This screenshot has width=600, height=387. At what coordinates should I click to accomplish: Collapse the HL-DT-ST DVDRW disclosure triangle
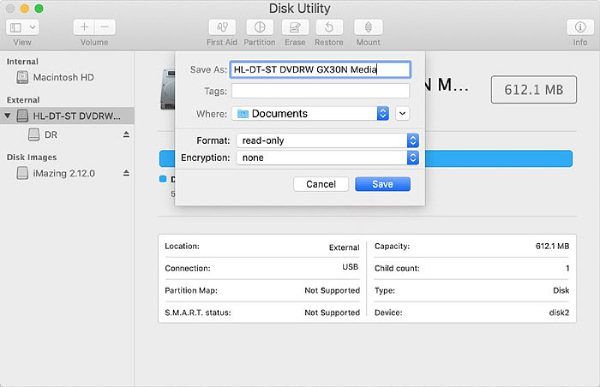pos(8,115)
